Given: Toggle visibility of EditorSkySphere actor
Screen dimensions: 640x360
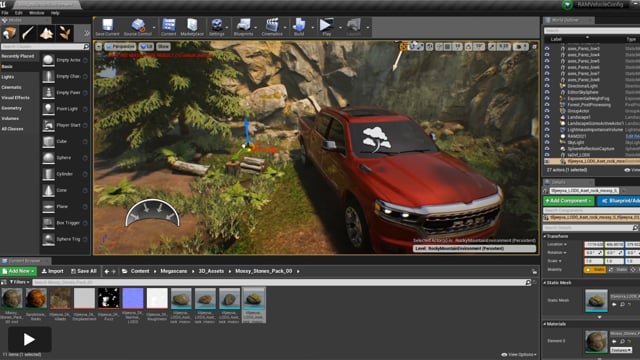Looking at the screenshot, I should (x=547, y=92).
